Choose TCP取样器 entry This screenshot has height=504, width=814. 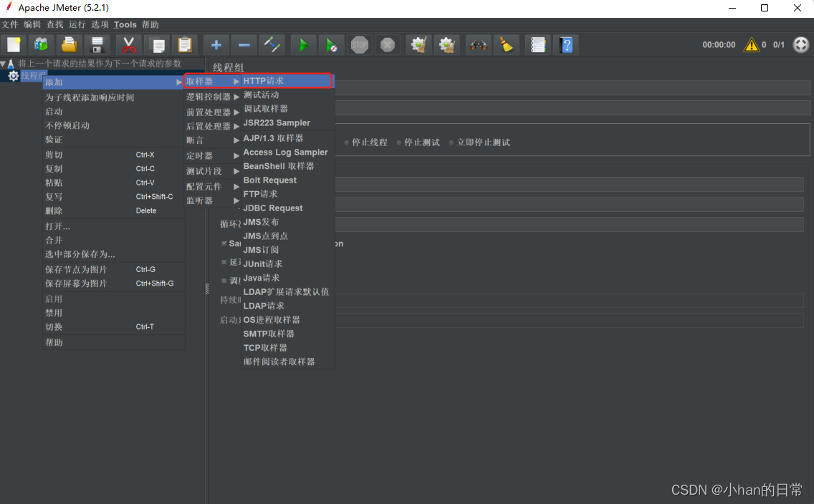tap(287, 347)
